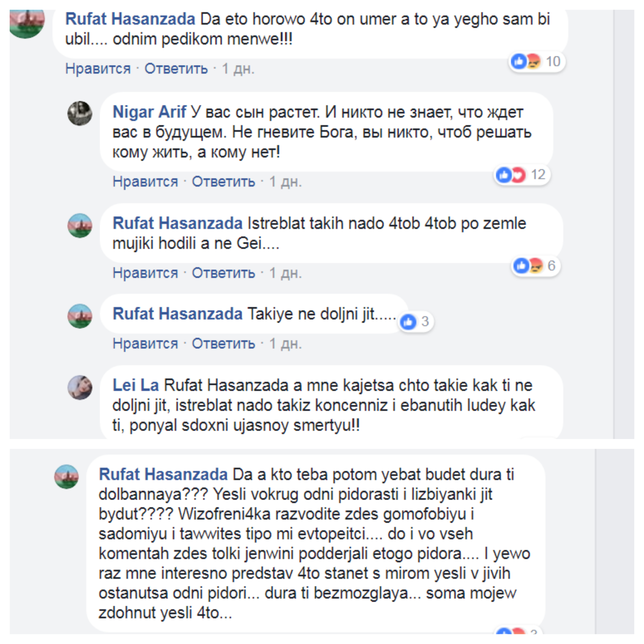Click the thumbs-up reaction showing 3
This screenshot has height=644, width=644.
tap(416, 322)
